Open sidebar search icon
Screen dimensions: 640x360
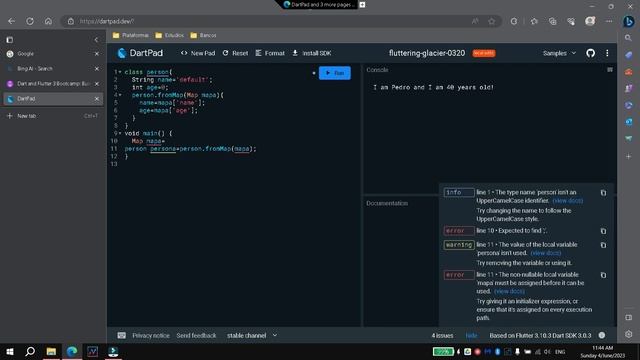[x=629, y=38]
